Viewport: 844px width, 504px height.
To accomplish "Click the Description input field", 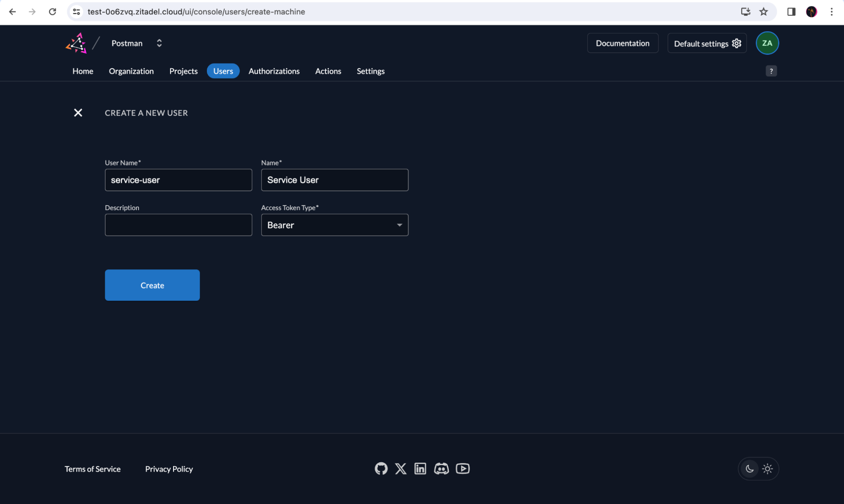I will click(x=178, y=225).
